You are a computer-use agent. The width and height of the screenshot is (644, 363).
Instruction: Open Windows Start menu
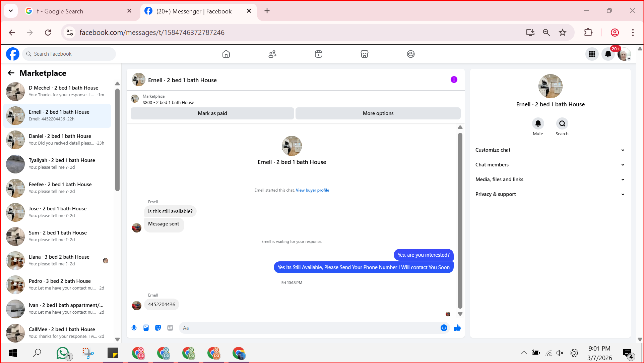pos(13,353)
